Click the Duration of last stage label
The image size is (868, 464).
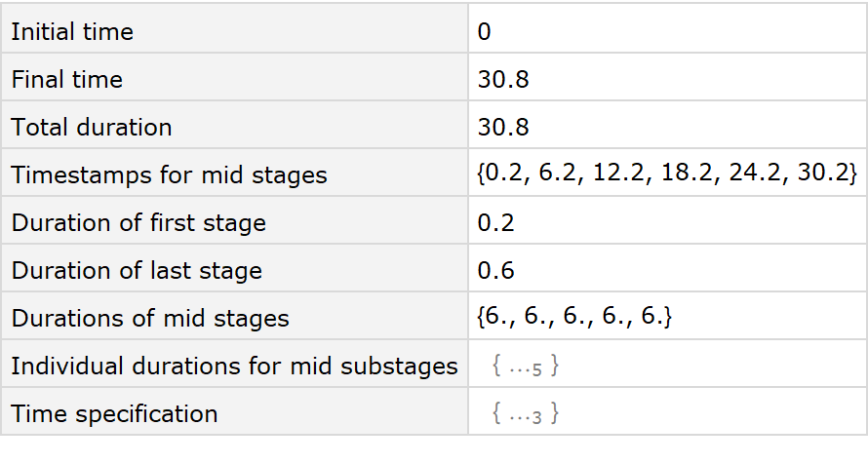click(137, 271)
